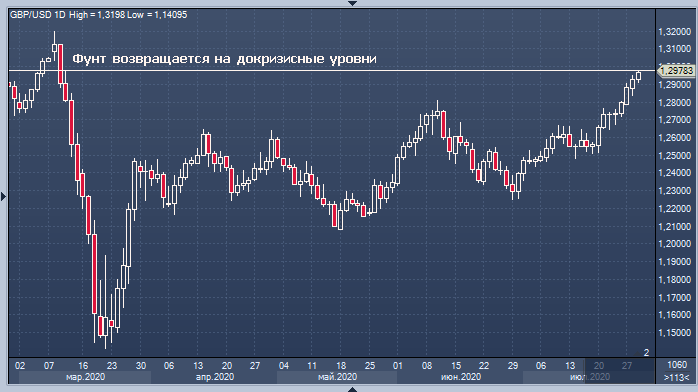Click date label 18 in May

tap(341, 366)
